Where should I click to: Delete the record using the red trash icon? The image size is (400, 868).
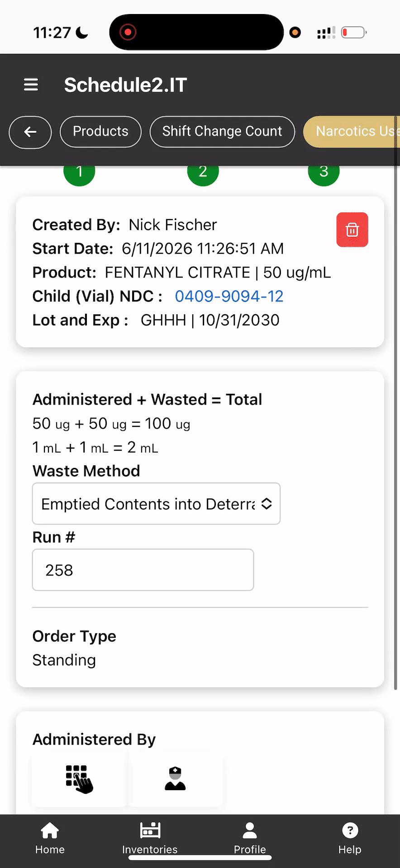(352, 230)
